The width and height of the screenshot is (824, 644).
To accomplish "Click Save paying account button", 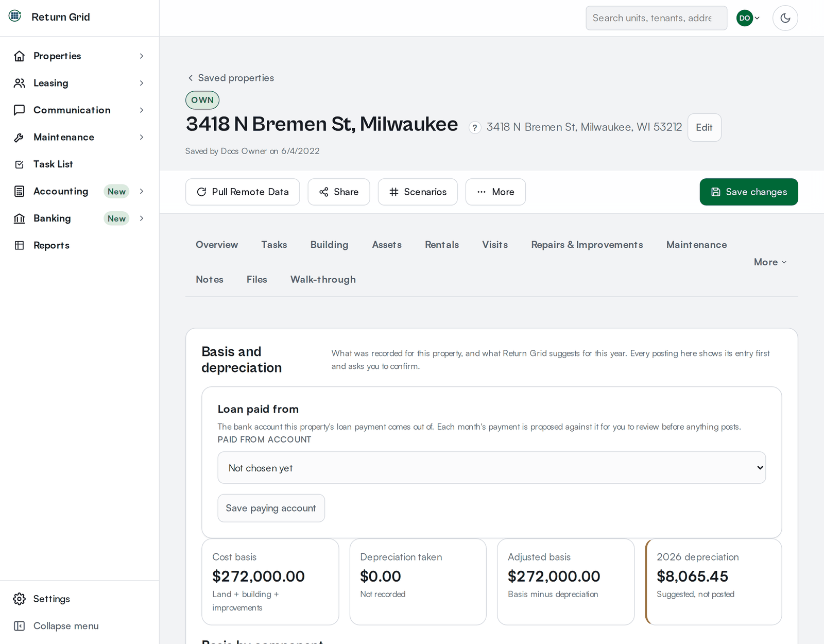I will pyautogui.click(x=271, y=508).
